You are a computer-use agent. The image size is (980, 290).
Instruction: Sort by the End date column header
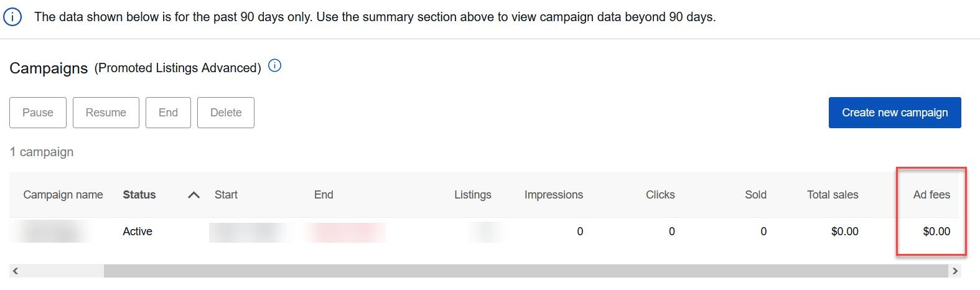point(324,195)
